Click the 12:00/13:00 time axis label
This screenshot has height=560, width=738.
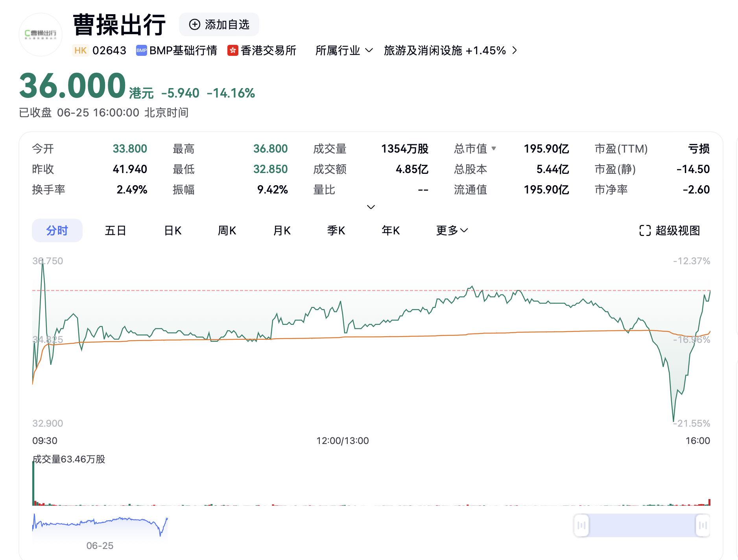pyautogui.click(x=343, y=440)
